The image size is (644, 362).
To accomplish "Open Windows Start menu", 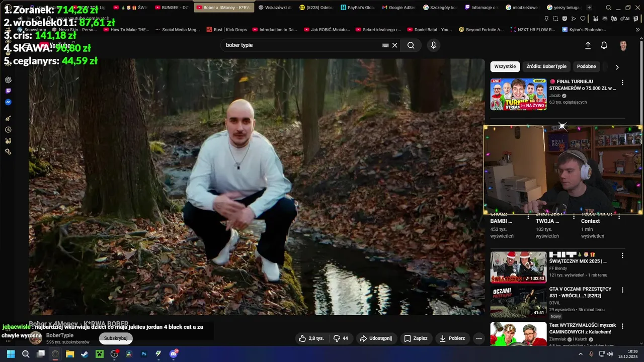I will tap(11, 354).
